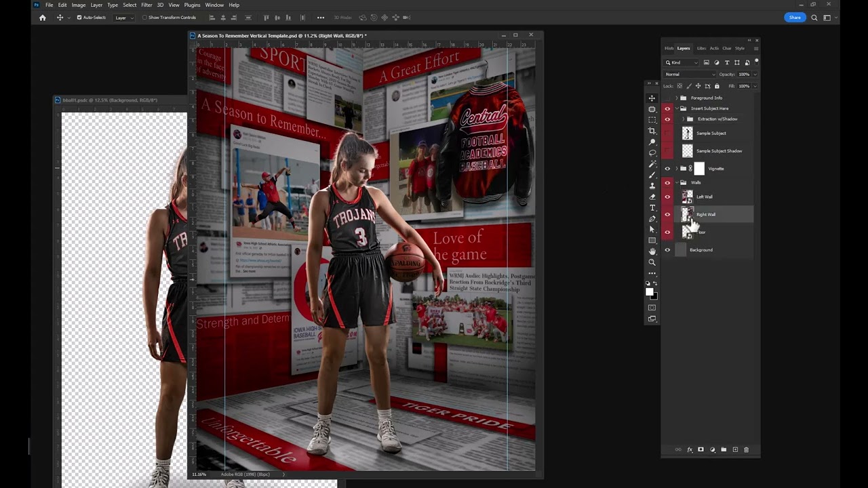Hide the Right Wall layer
The image size is (868, 488).
[667, 214]
